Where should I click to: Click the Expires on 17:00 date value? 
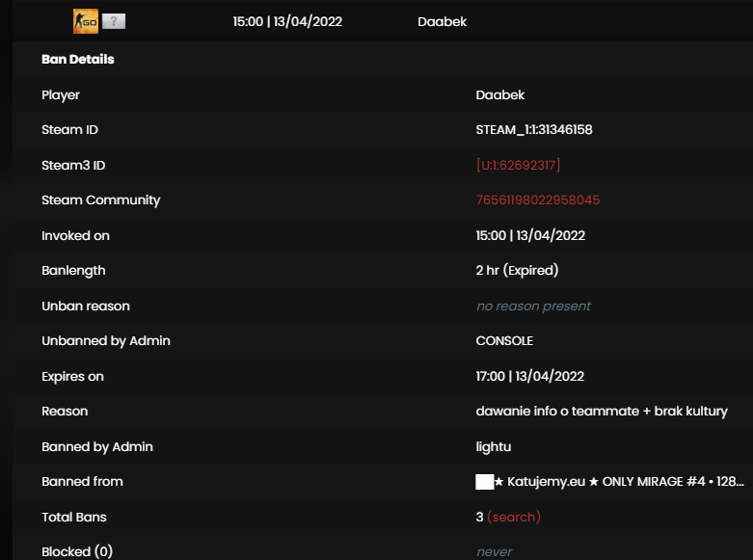(530, 376)
